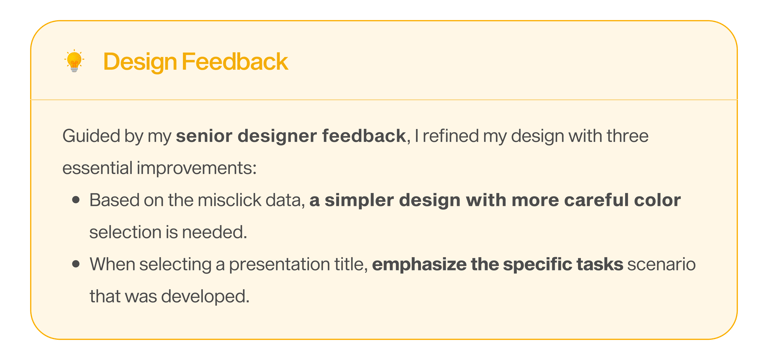Click the first bullet point dot

[75, 201]
